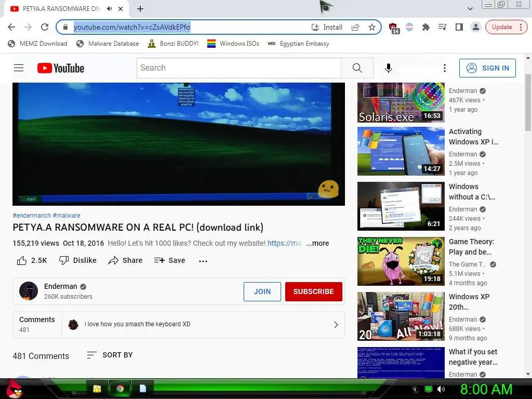
Task: Open the Windows ISOs bookmark
Action: (233, 44)
